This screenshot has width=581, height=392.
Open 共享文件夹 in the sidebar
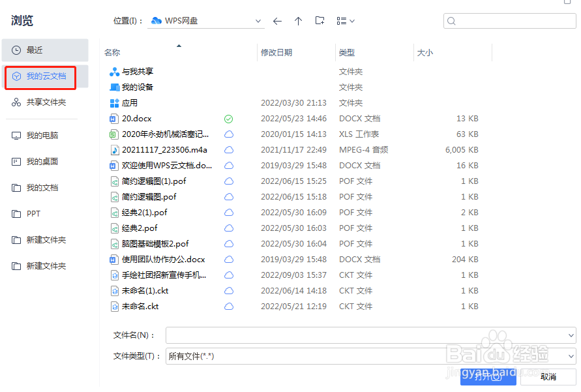45,102
